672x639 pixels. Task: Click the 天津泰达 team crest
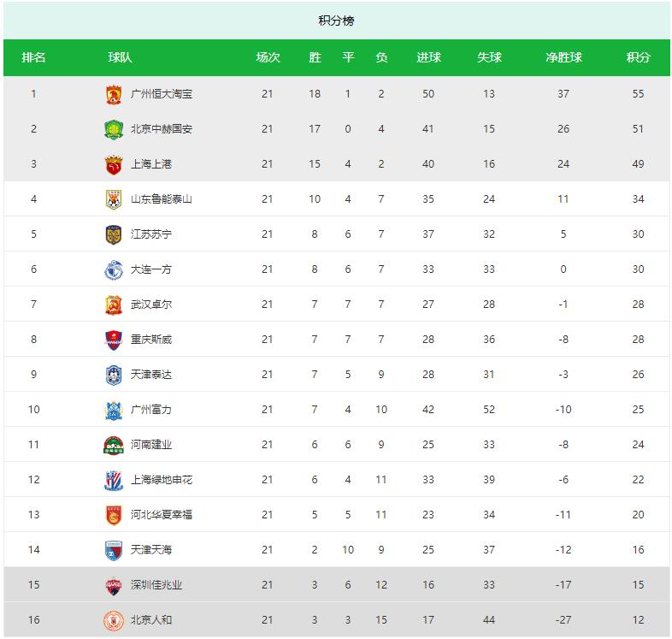[x=113, y=375]
